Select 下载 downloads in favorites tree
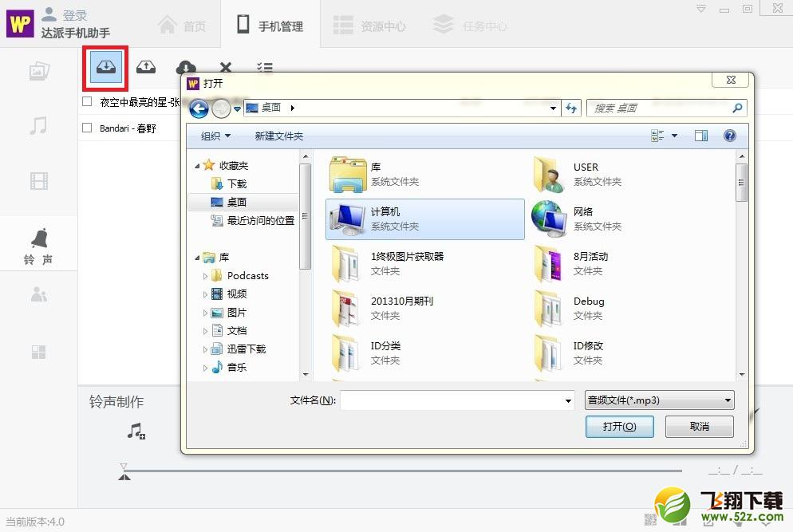Screen dimensions: 793x532 point(229,183)
